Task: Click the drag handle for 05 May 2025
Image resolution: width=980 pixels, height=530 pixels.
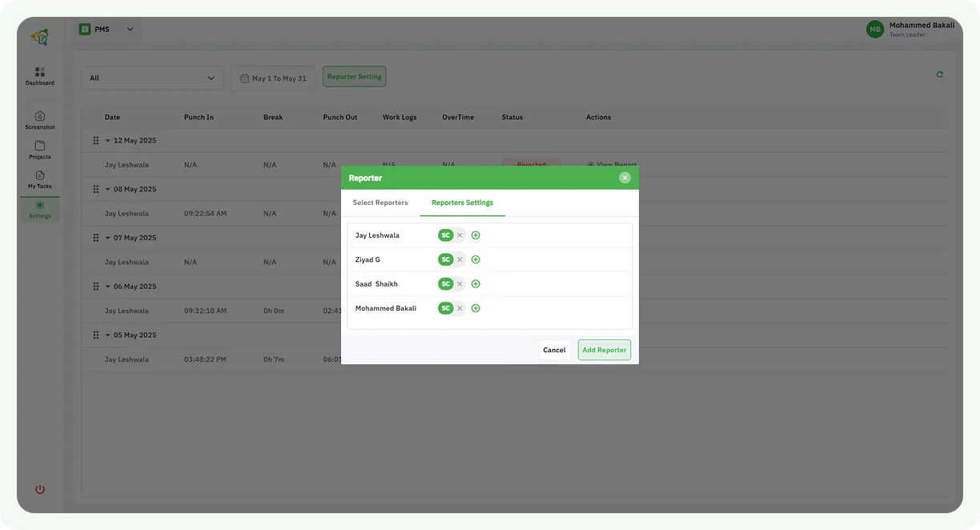Action: (96, 335)
